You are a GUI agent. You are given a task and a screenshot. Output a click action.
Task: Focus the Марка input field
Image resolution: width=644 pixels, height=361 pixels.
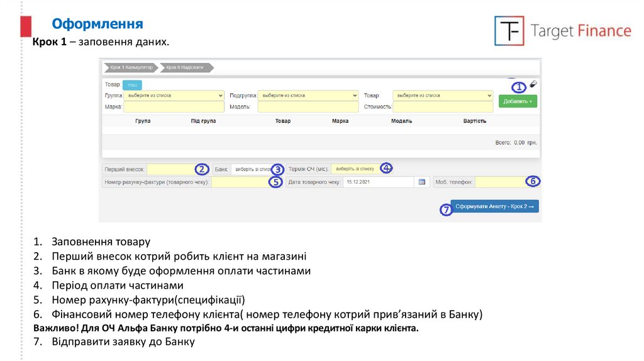coord(174,107)
